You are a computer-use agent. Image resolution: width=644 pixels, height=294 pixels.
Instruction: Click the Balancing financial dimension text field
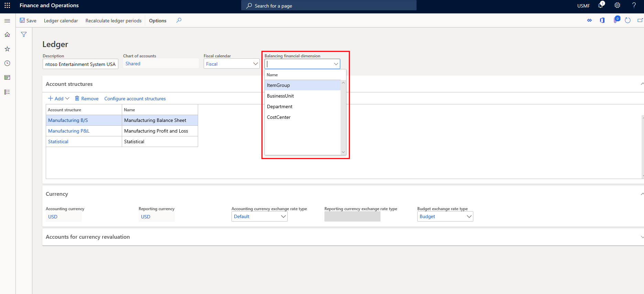click(x=299, y=64)
